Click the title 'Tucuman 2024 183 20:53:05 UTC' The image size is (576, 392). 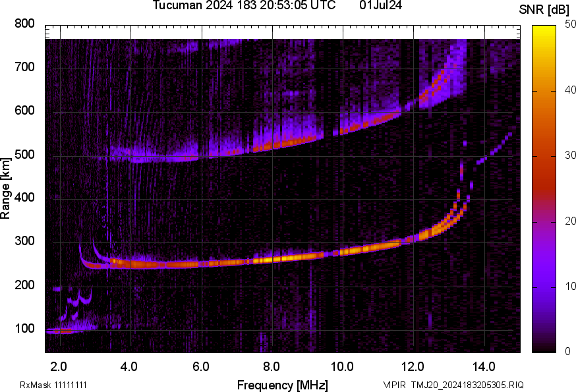244,5
